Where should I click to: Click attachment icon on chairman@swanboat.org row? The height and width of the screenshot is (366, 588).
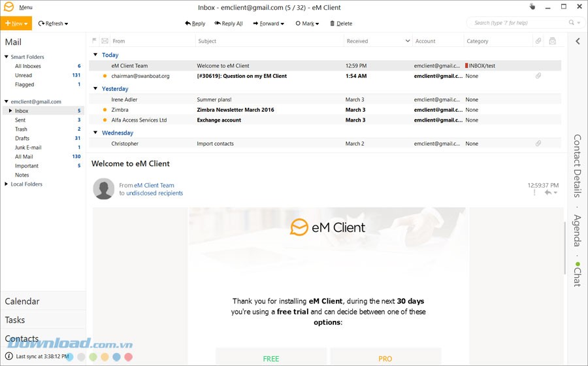click(538, 76)
